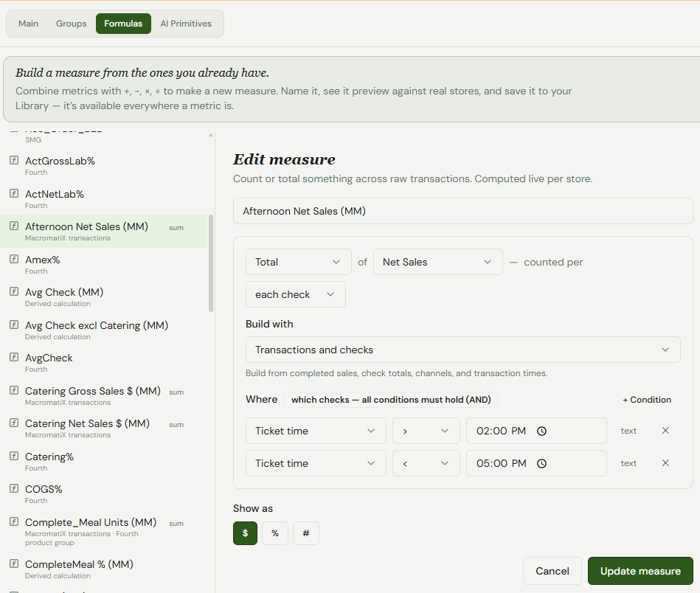Image resolution: width=700 pixels, height=593 pixels.
Task: Click formula icon beside Amex%
Action: click(x=14, y=259)
